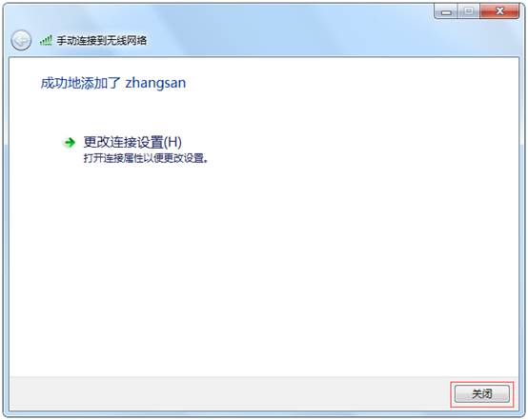This screenshot has width=528, height=420.
Task: Click the 关闭 button
Action: point(482,393)
